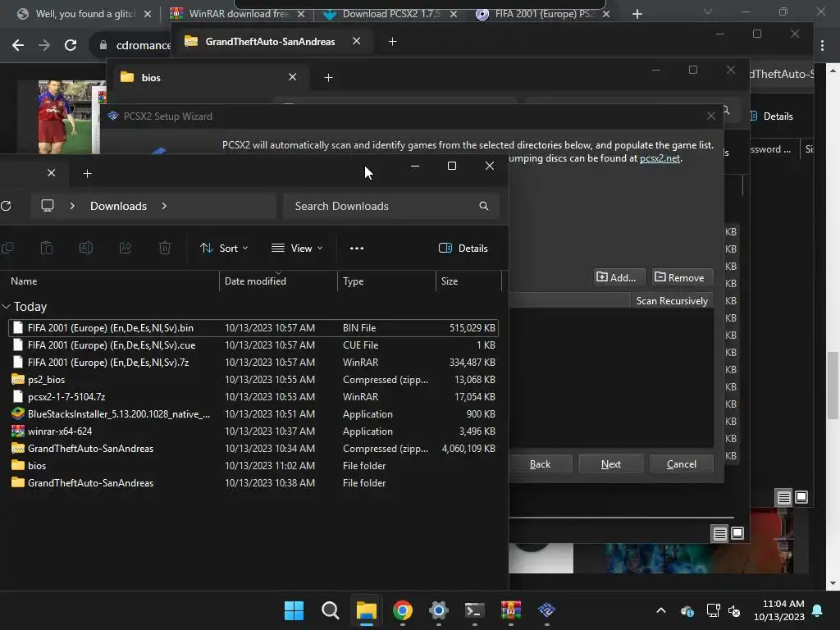840x630 pixels.
Task: Switch to WinRAR download Chrome tab
Action: (237, 14)
